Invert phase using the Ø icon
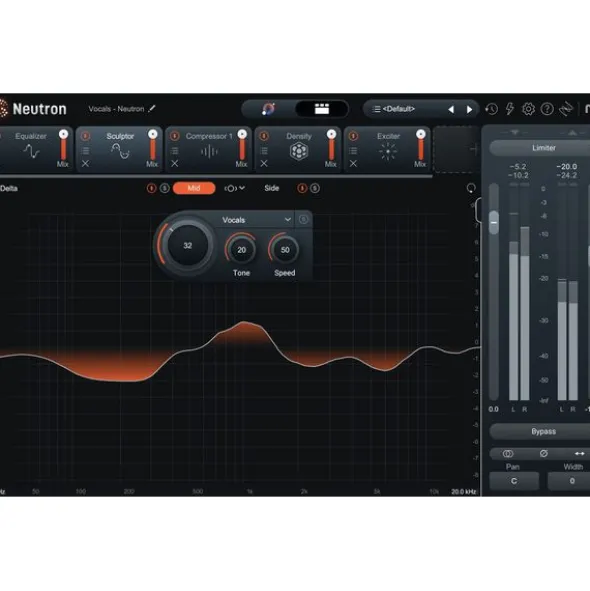Image resolution: width=590 pixels, height=591 pixels. click(544, 453)
